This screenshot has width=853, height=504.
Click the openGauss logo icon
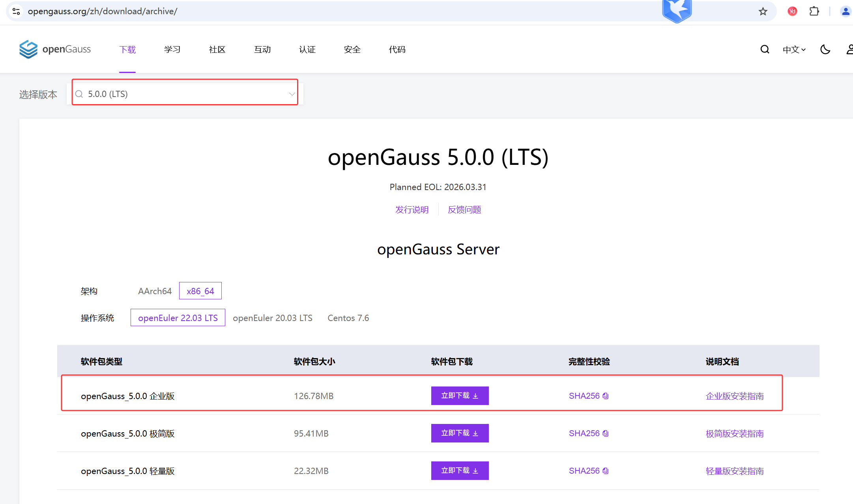(x=28, y=49)
